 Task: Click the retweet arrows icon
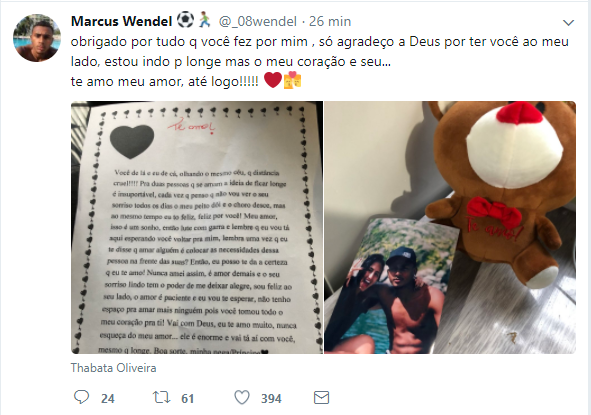(161, 397)
